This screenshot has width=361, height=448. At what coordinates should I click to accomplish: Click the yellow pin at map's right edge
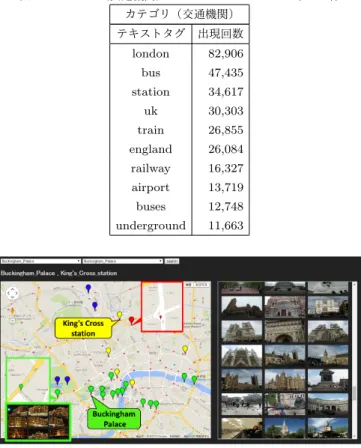(x=185, y=349)
